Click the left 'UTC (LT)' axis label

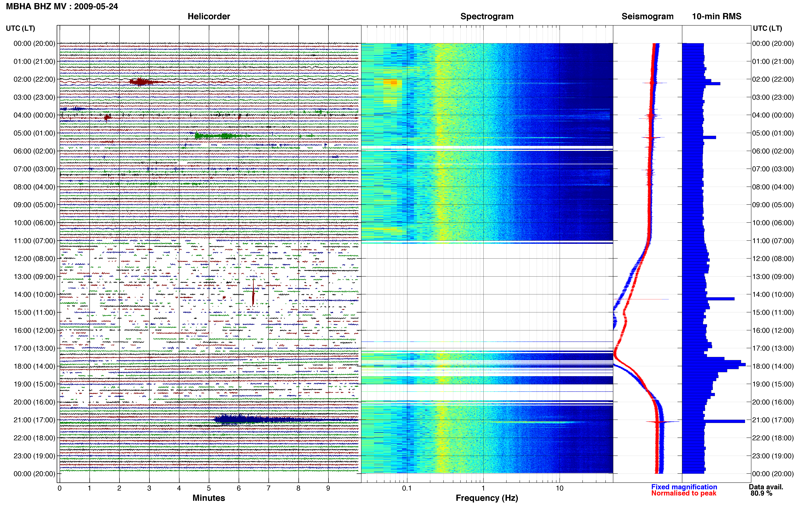click(21, 28)
